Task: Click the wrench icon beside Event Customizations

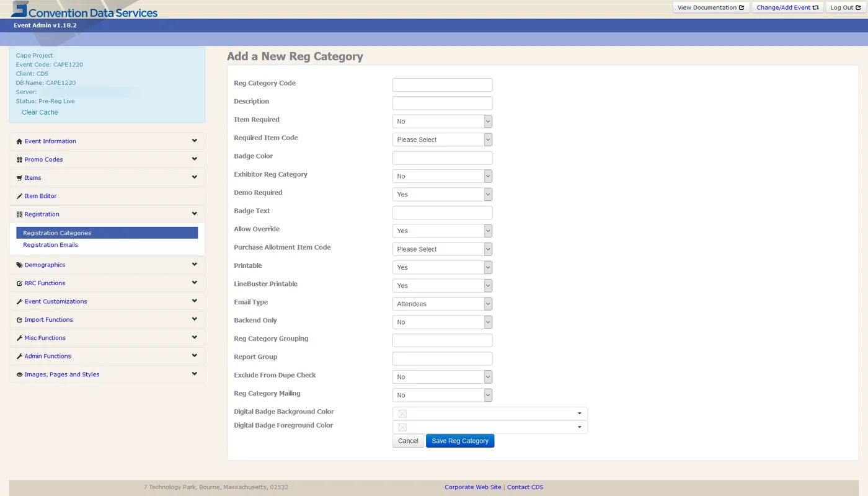Action: (x=19, y=302)
